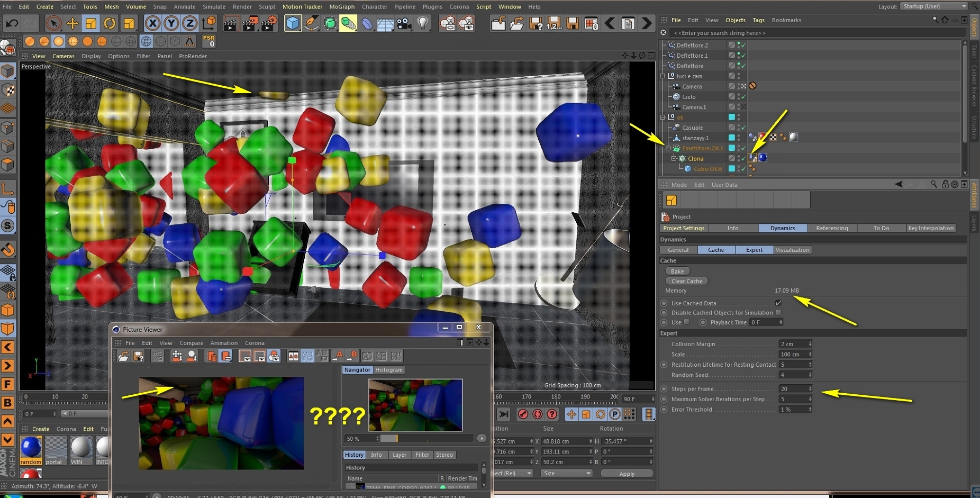Screen dimensions: 980x498
Task: Toggle the X axis lock
Action: click(x=152, y=23)
